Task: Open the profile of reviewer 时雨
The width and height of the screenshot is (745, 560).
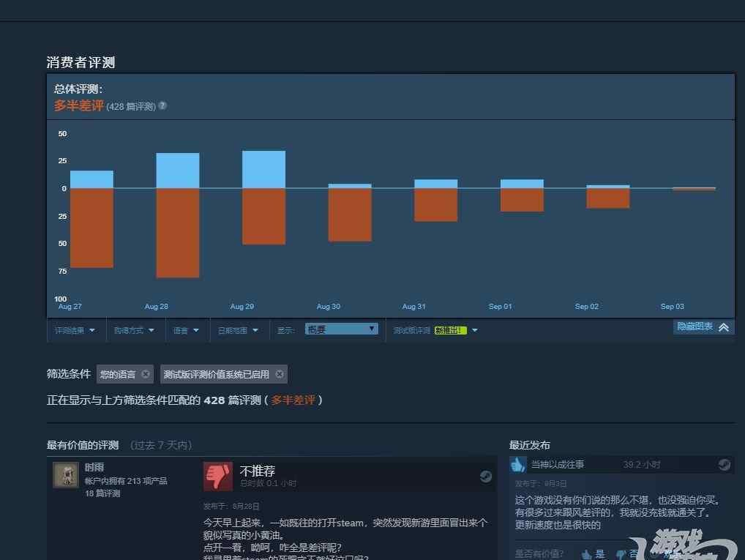Action: pos(94,467)
